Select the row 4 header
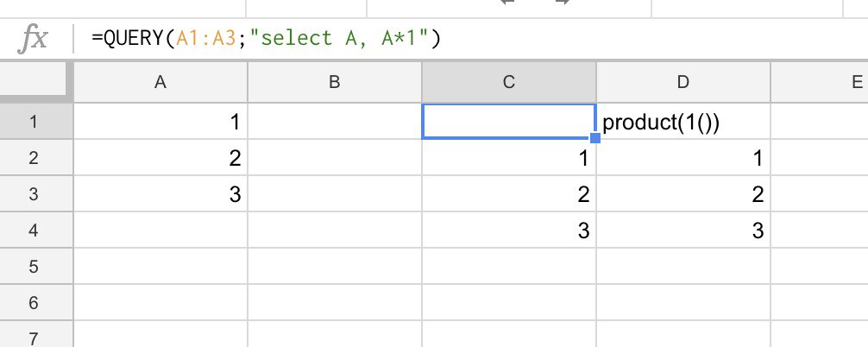This screenshot has width=868, height=347. pos(36,230)
